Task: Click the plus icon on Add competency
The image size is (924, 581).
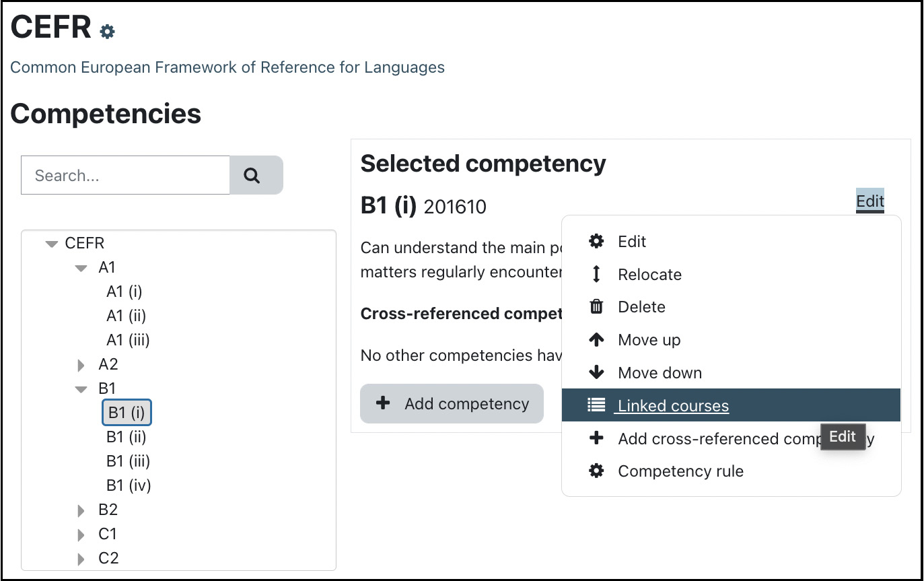Action: 382,403
